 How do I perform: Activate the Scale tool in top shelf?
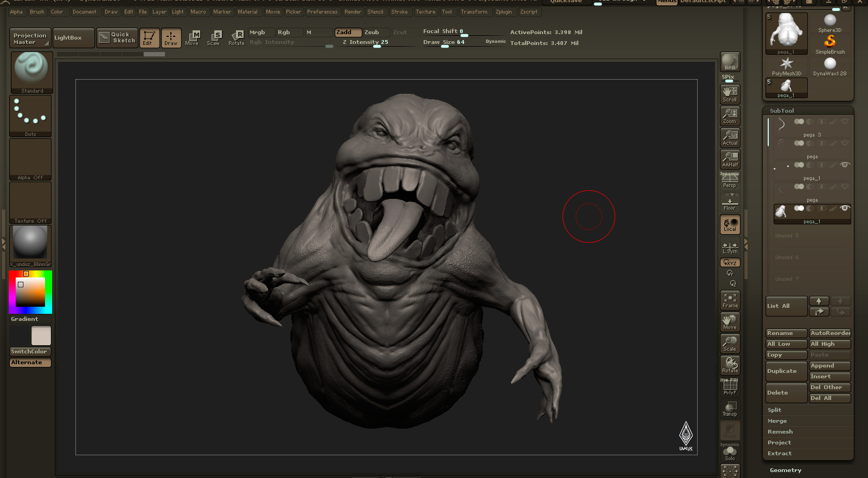[214, 38]
